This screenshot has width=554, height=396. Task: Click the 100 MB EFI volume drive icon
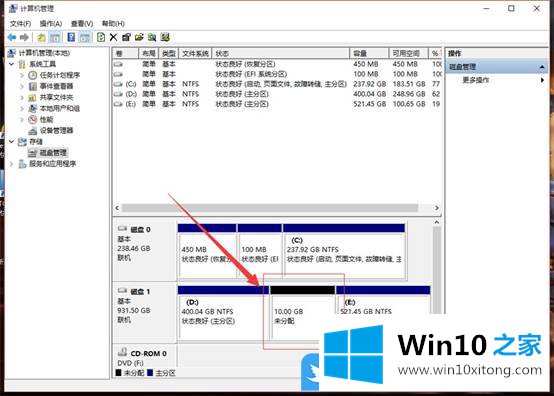tap(118, 74)
